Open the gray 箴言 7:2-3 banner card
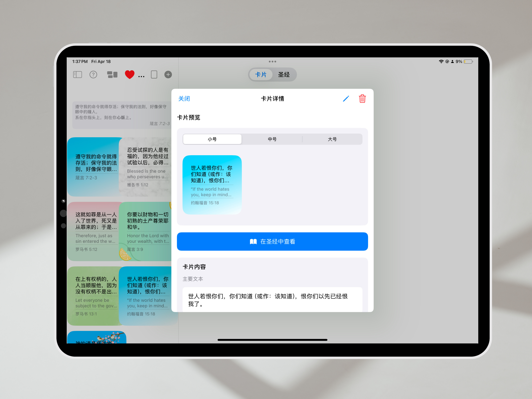 (122, 115)
